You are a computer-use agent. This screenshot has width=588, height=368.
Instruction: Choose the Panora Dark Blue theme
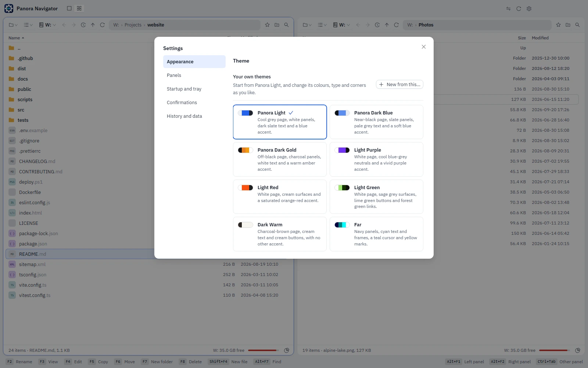(376, 122)
